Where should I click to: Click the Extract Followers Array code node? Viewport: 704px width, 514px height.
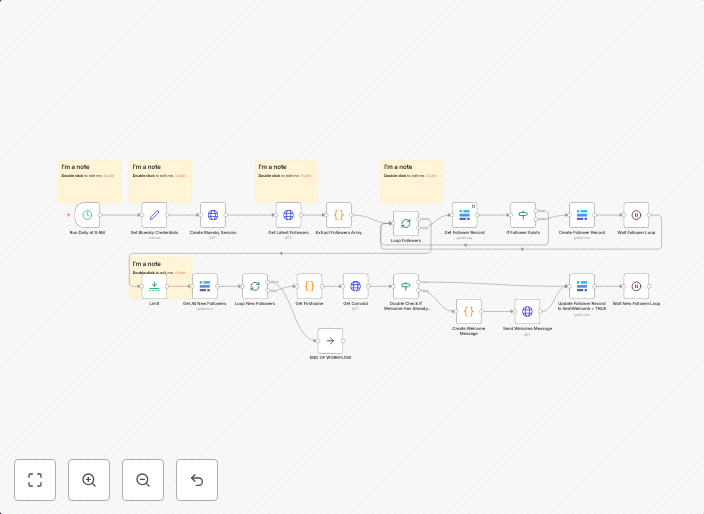(338, 215)
